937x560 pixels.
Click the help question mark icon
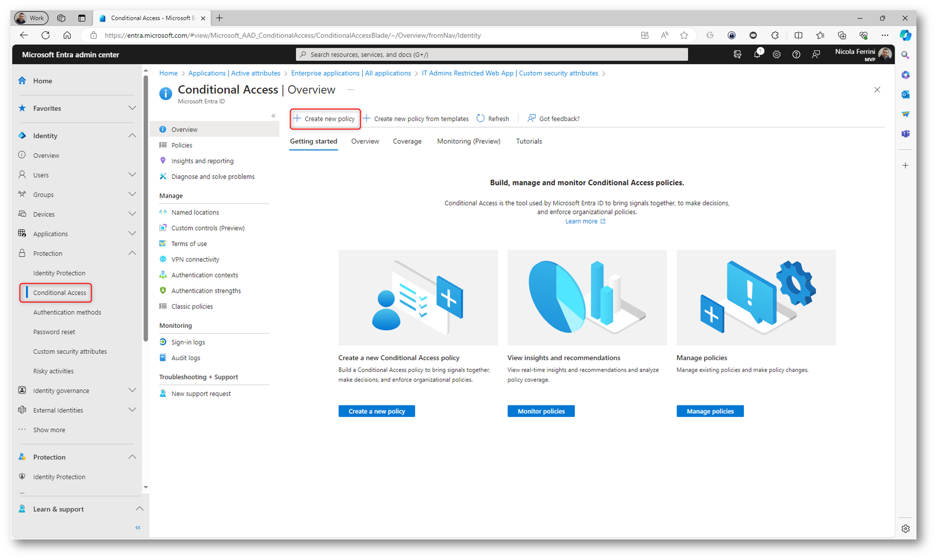(796, 54)
